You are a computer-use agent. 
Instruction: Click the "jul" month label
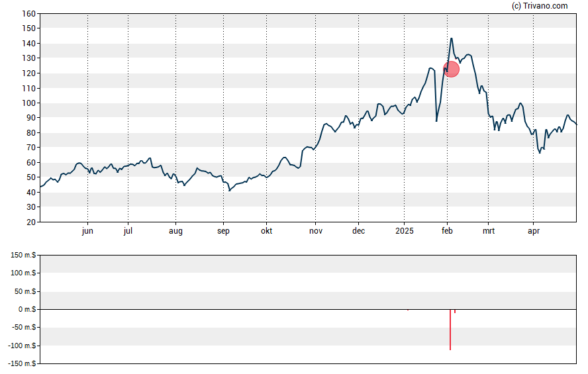click(128, 231)
